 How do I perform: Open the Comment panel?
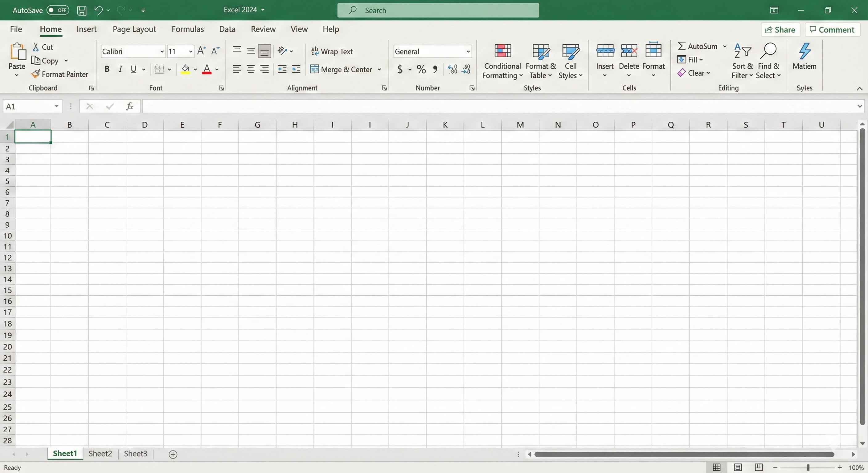[832, 30]
